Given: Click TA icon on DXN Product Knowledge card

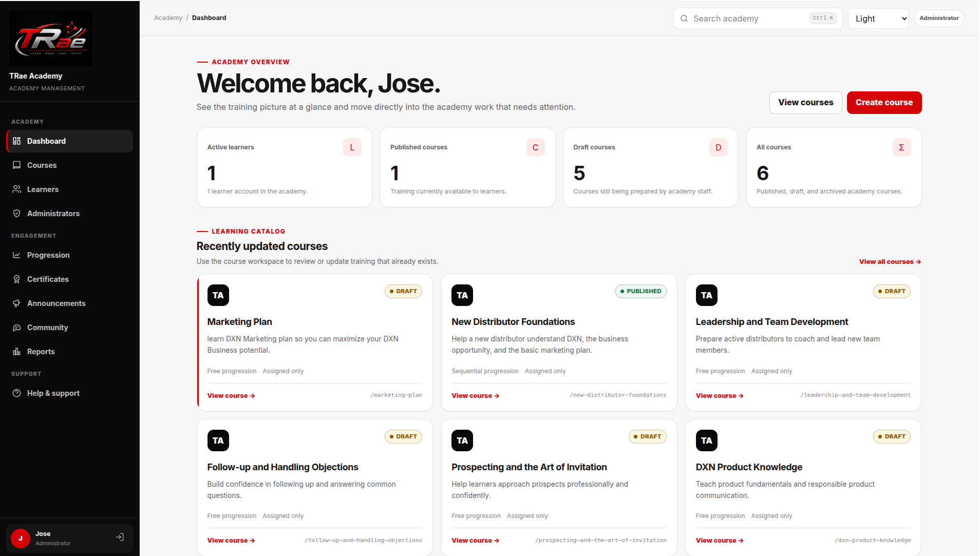Looking at the screenshot, I should click(x=707, y=440).
